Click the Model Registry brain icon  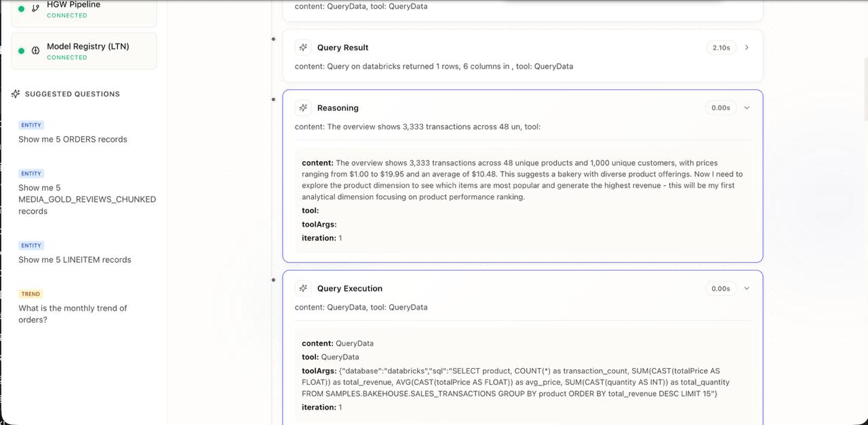(36, 51)
